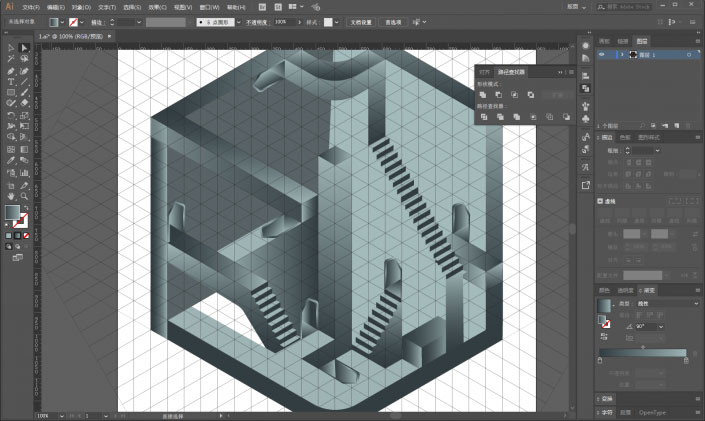Toggle visibility eye of 图层 1
The image size is (705, 421).
[602, 54]
